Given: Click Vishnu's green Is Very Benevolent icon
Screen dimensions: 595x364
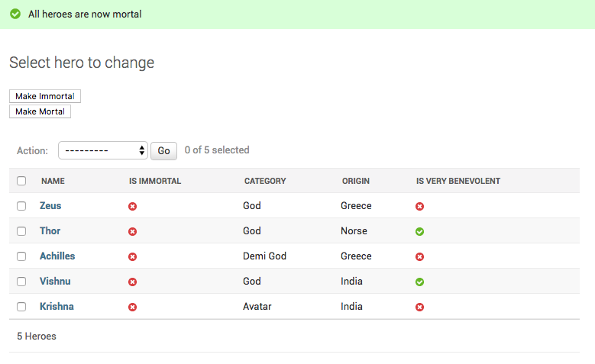Looking at the screenshot, I should (419, 282).
